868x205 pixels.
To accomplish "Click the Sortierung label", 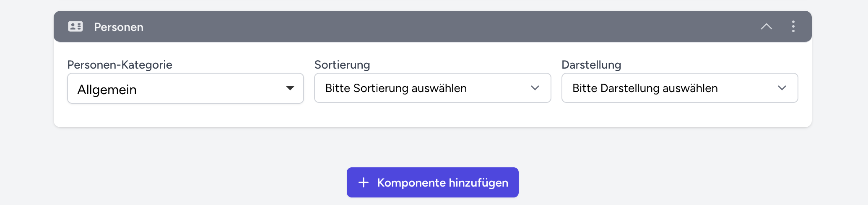I will (x=342, y=65).
